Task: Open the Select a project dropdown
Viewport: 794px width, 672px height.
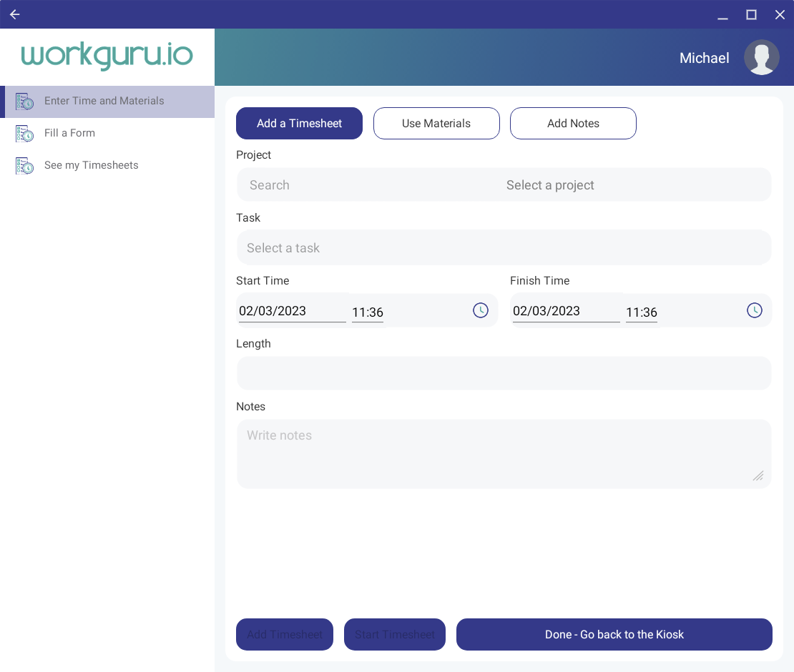Action: pos(550,184)
